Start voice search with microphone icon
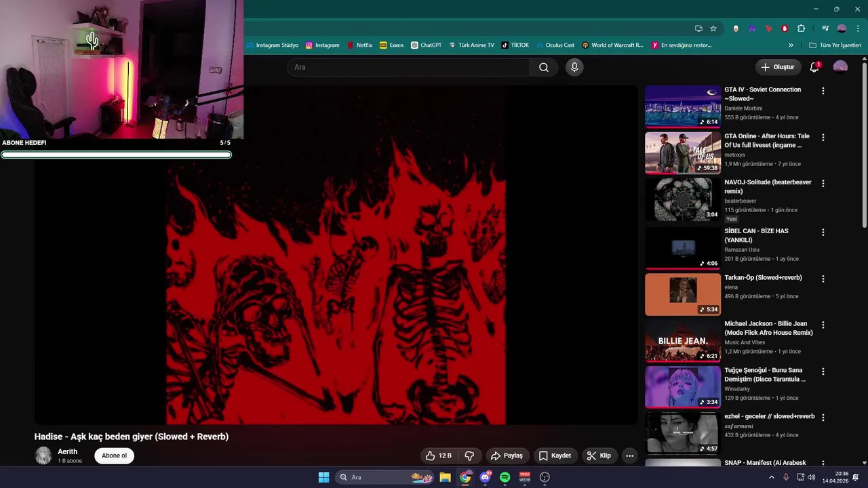 click(574, 67)
